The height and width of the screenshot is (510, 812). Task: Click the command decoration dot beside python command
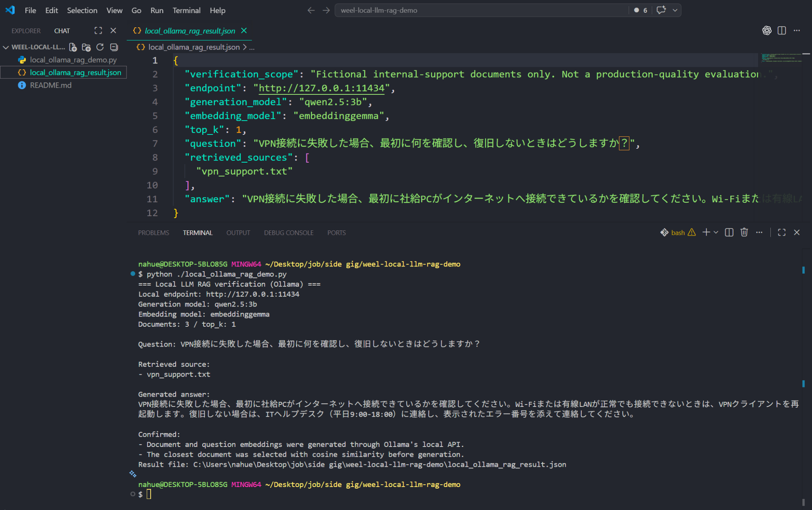coord(133,274)
